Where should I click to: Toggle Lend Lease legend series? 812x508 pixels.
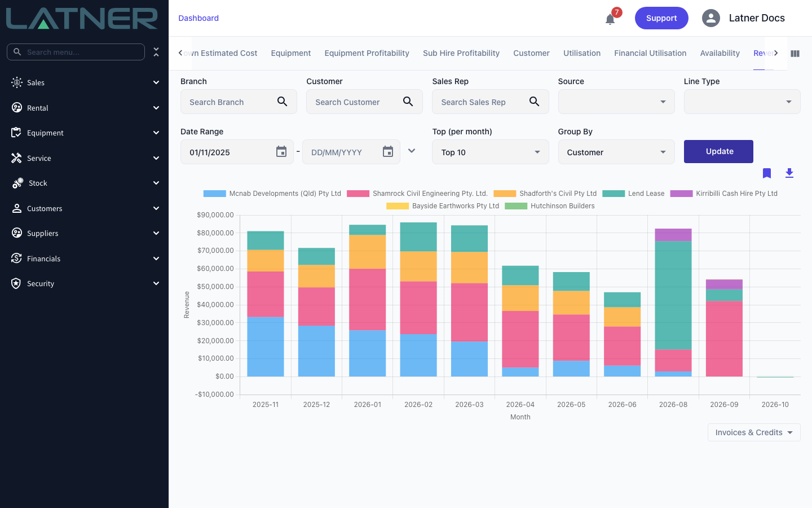point(633,194)
